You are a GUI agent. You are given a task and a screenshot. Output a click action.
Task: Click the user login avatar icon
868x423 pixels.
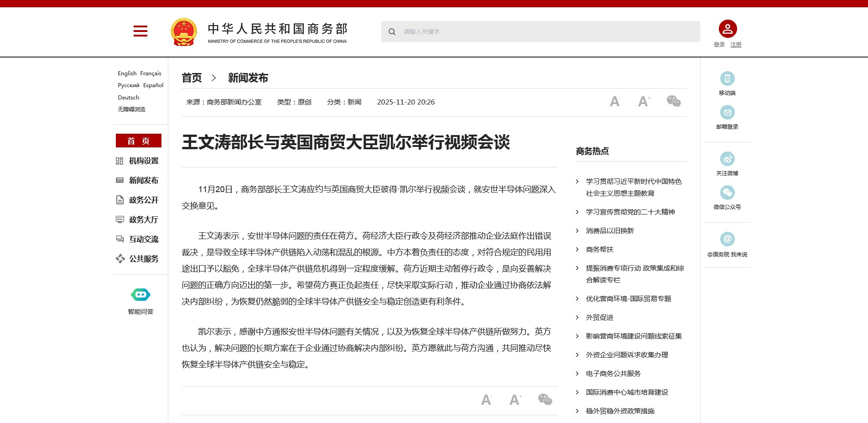coord(728,29)
